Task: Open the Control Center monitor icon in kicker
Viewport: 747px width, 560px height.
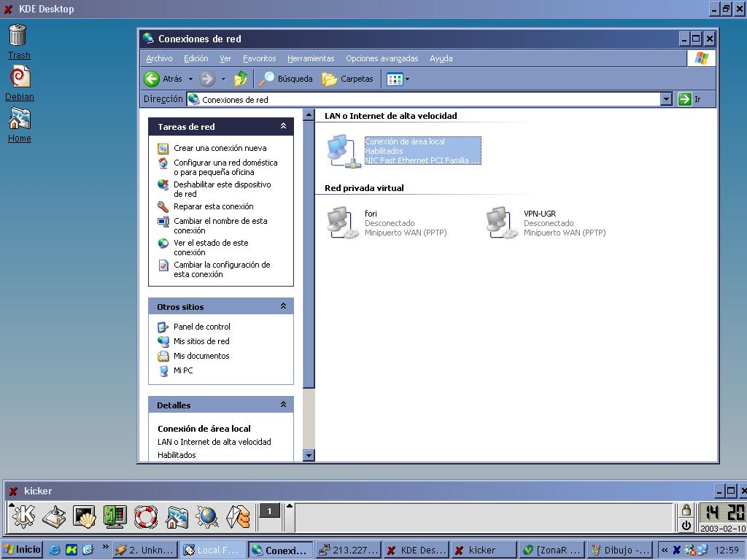Action: [x=115, y=516]
